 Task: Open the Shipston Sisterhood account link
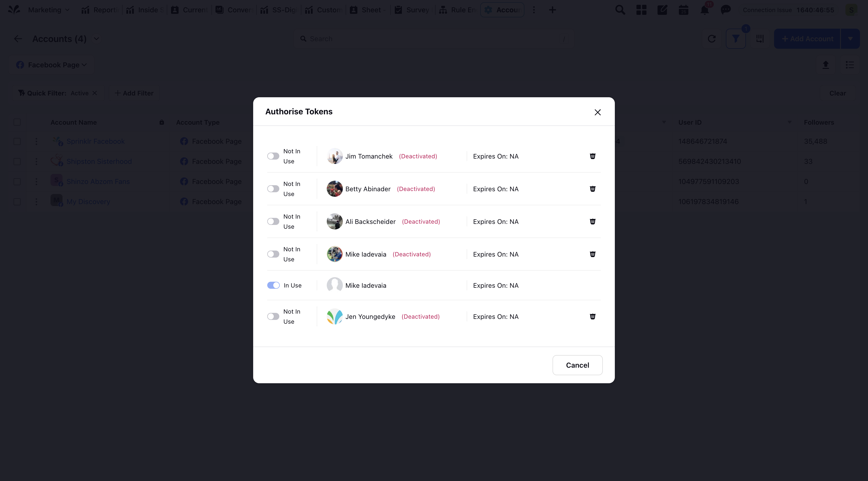pos(99,161)
